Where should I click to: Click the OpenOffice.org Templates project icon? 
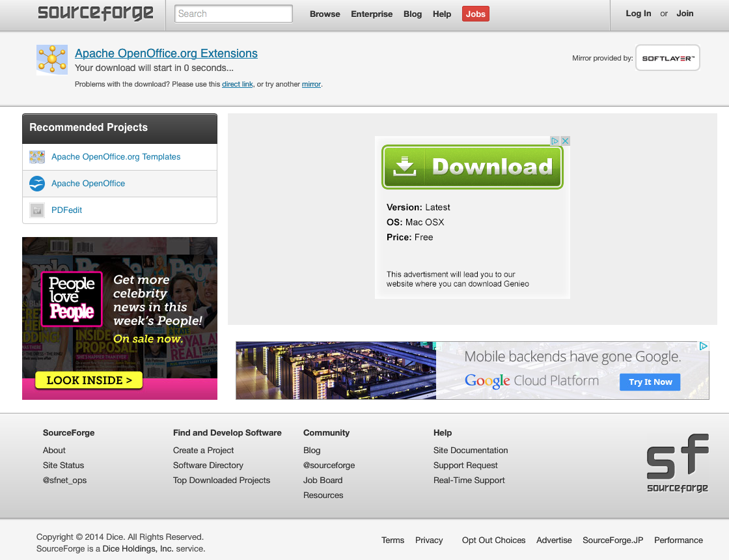[37, 157]
